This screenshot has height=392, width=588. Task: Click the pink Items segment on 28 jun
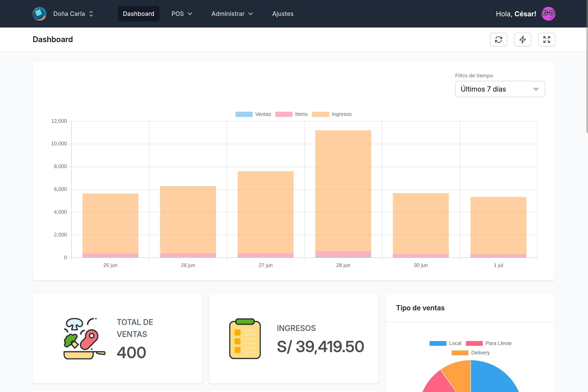coord(343,254)
